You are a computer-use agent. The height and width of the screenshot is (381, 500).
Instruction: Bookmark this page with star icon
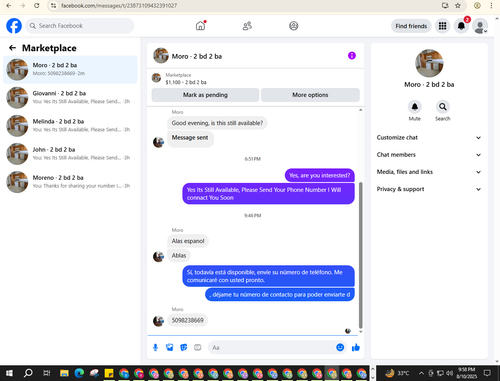[458, 6]
